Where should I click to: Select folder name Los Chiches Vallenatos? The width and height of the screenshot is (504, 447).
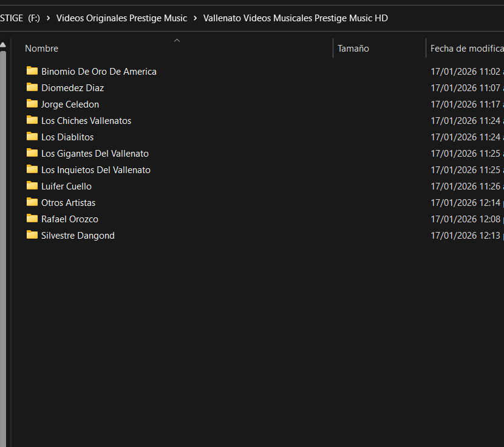point(86,121)
